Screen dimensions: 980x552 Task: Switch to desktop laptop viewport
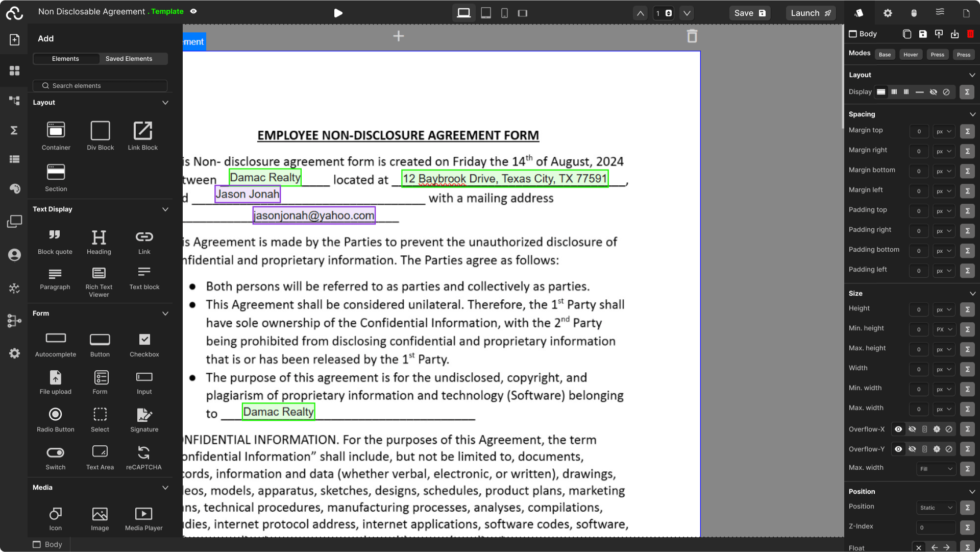tap(463, 13)
